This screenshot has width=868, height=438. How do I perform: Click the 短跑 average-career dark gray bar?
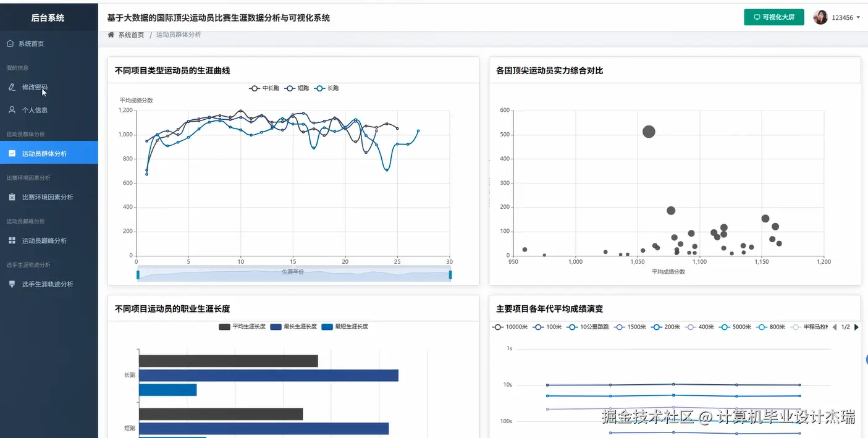pos(221,414)
